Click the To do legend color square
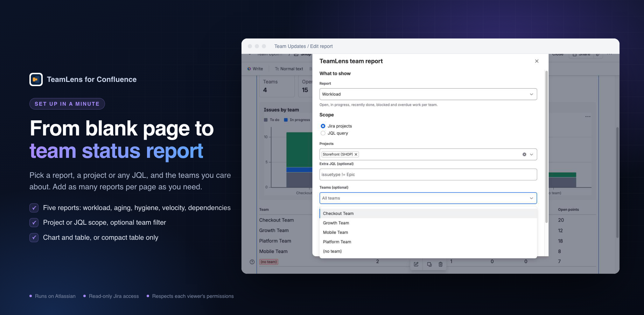The height and width of the screenshot is (315, 644). pyautogui.click(x=266, y=120)
